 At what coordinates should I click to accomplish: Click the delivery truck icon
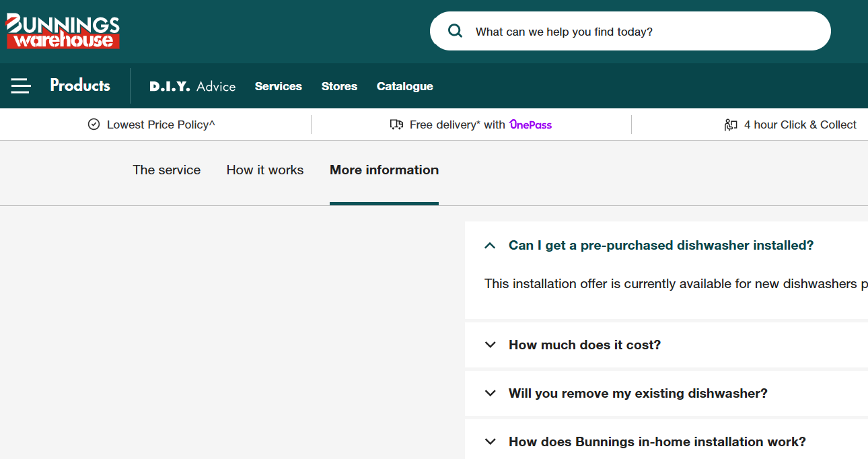point(396,125)
